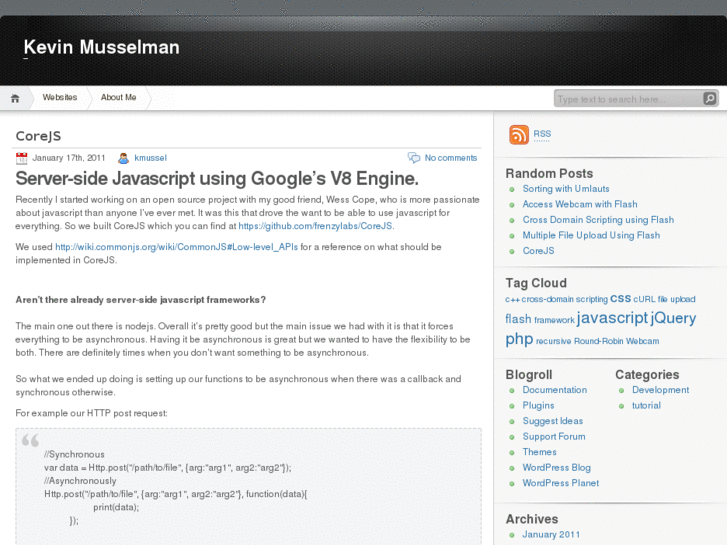Open the Development category
The height and width of the screenshot is (545, 727).
click(660, 390)
